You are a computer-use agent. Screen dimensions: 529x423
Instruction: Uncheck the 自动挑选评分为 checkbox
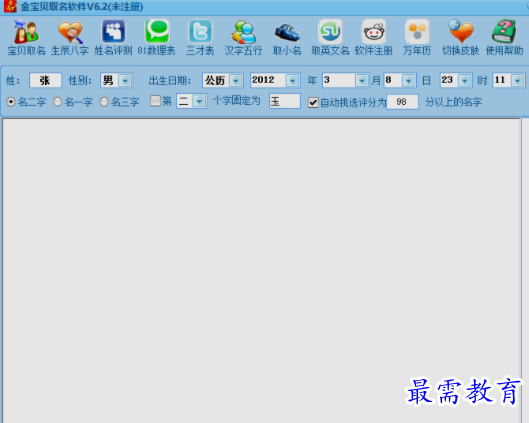(x=313, y=102)
